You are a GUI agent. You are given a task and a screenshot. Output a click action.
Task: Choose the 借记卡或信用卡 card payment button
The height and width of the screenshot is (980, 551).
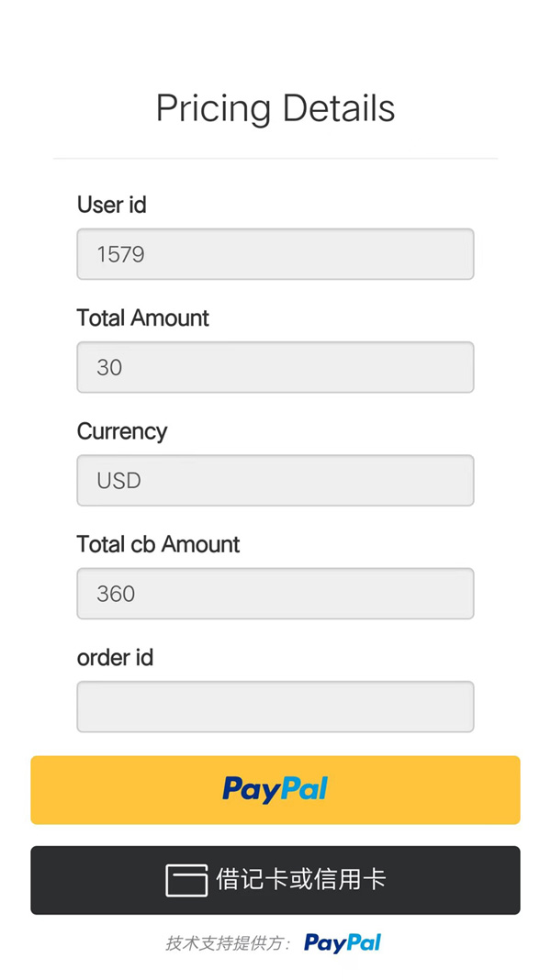(x=275, y=880)
